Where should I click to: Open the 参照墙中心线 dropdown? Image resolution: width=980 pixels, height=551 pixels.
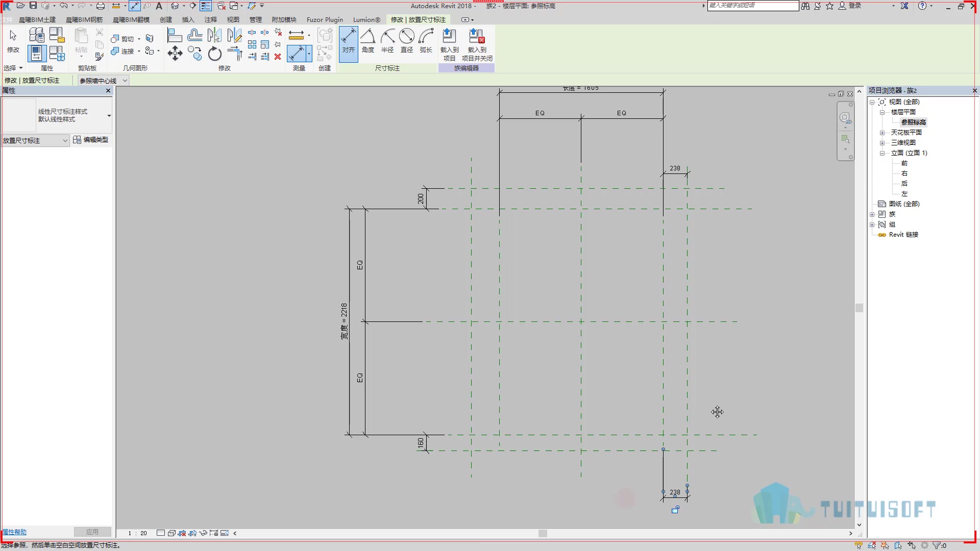103,81
